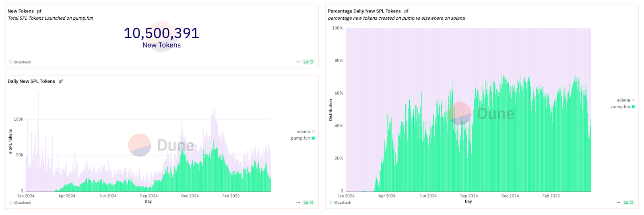Screen dimensions: 644x215
Task: Click the Day axis title under Daily chart
Action: click(148, 201)
